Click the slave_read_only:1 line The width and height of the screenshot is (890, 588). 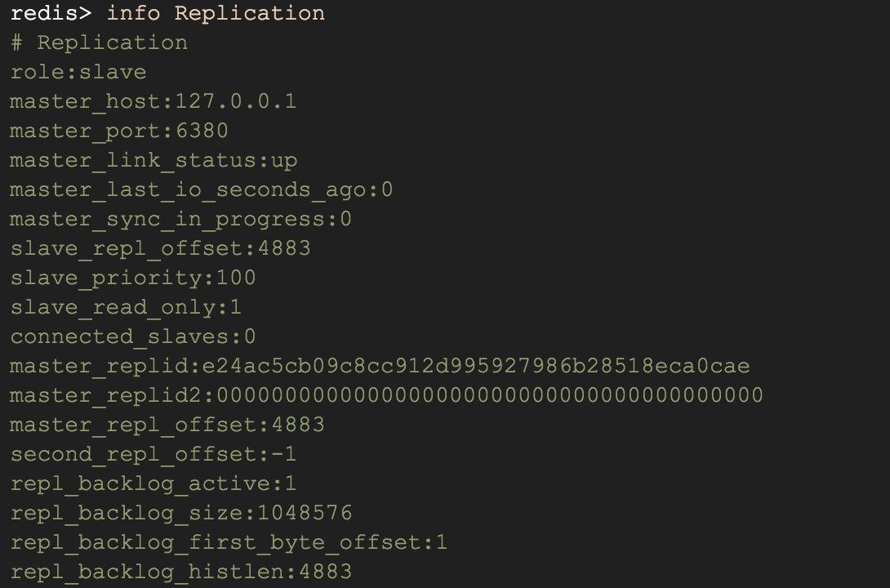[x=127, y=307]
